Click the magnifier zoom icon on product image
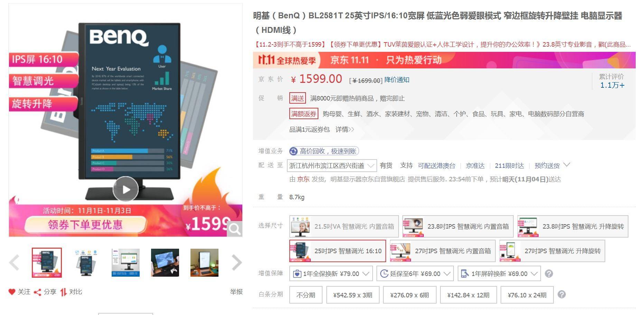Viewport: 644px width, 315px height. tap(234, 229)
